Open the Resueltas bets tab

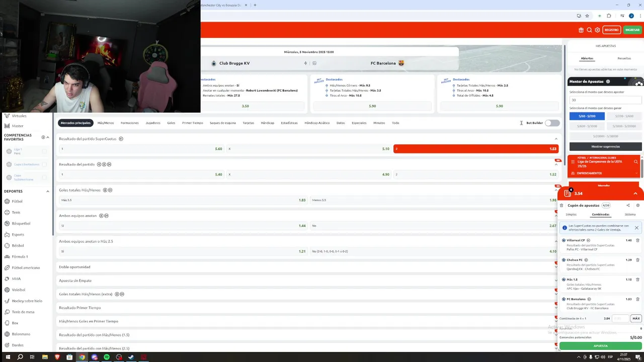pyautogui.click(x=624, y=58)
